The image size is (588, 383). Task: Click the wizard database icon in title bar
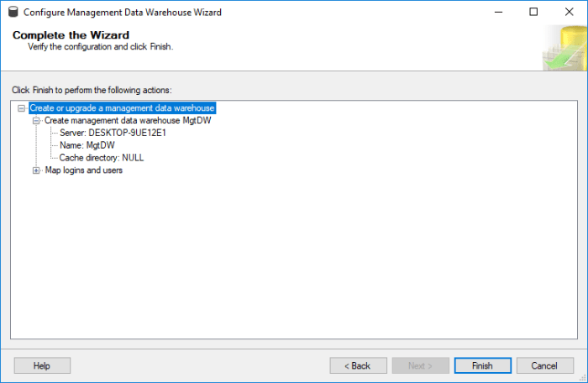[x=12, y=13]
